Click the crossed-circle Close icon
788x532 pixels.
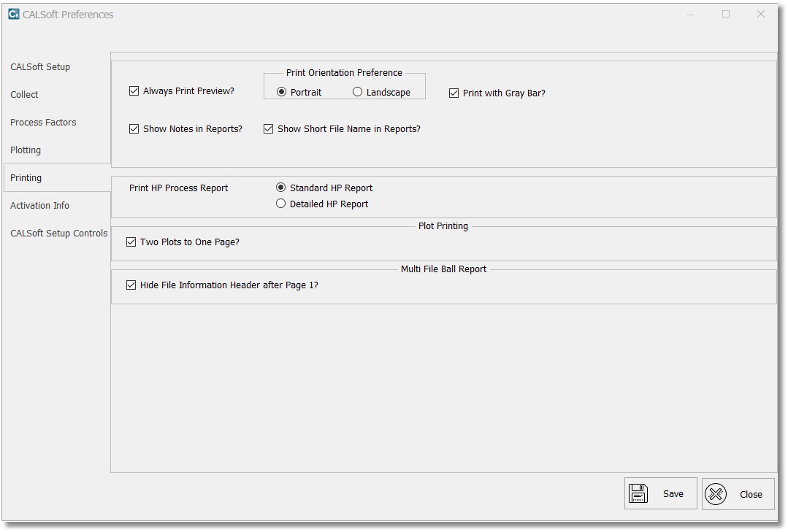click(x=716, y=494)
